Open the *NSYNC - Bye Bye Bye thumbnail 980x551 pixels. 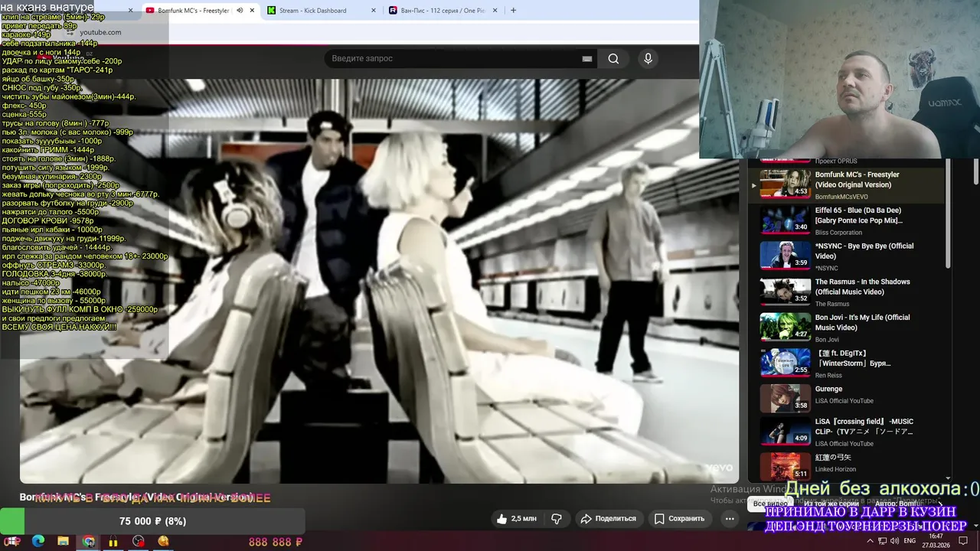click(x=785, y=256)
